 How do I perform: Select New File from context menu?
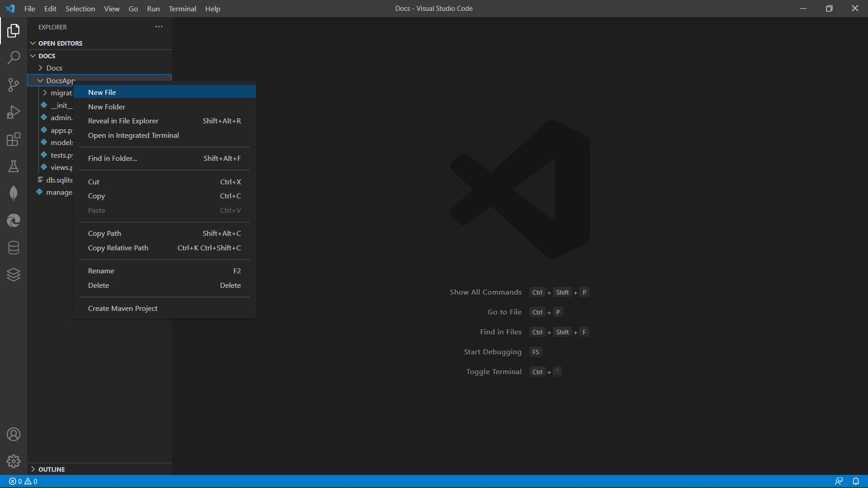(102, 92)
